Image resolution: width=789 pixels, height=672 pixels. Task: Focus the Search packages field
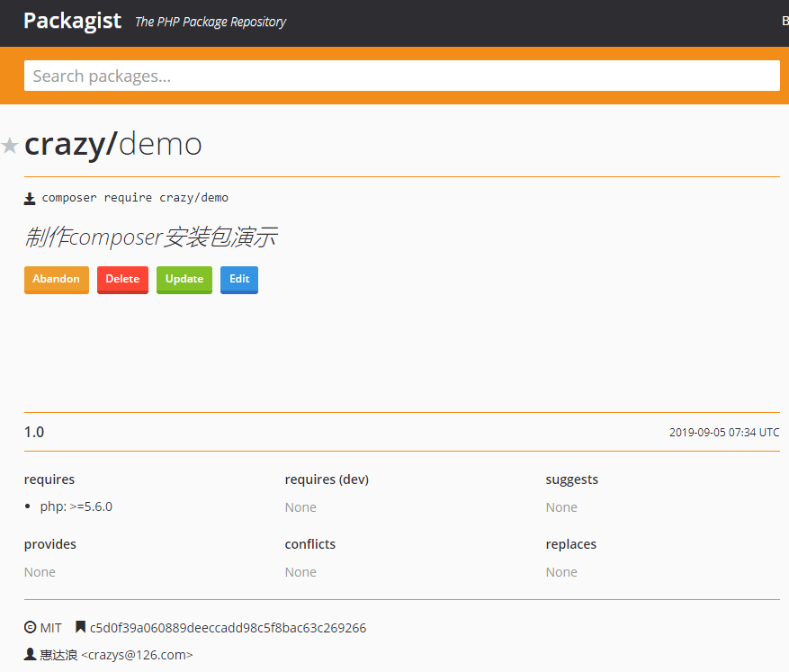point(402,76)
